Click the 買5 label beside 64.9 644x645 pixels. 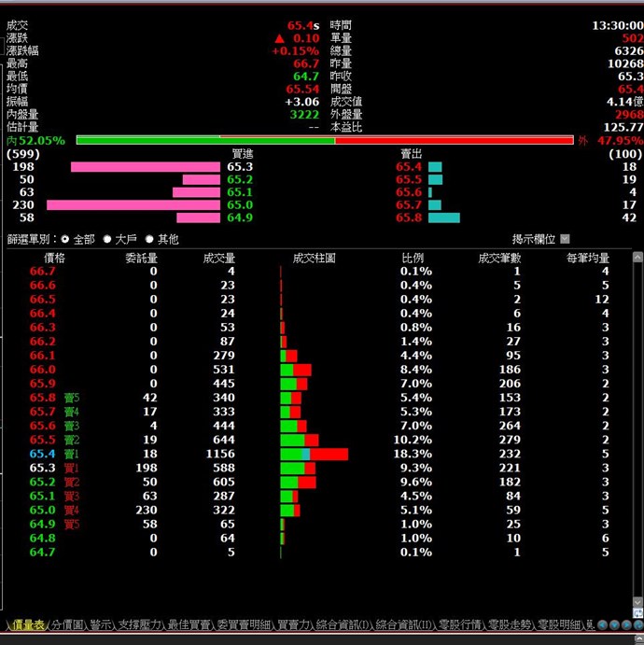tap(72, 525)
